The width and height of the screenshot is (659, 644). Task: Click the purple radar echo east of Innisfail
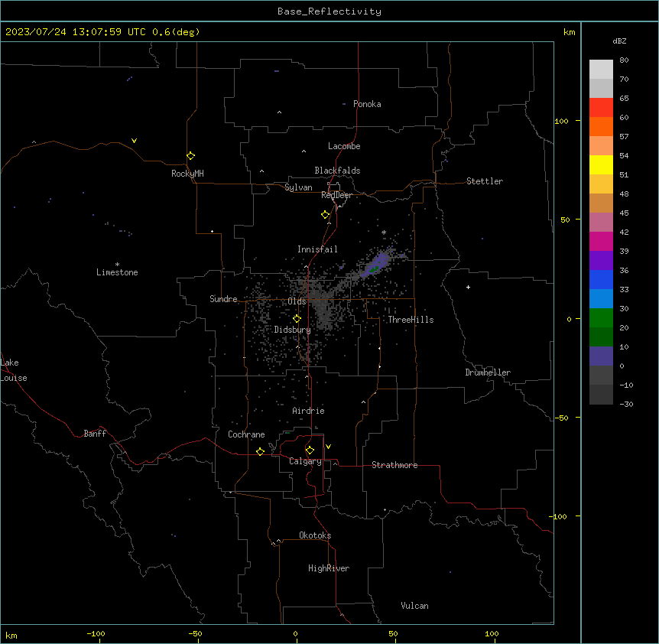[377, 263]
